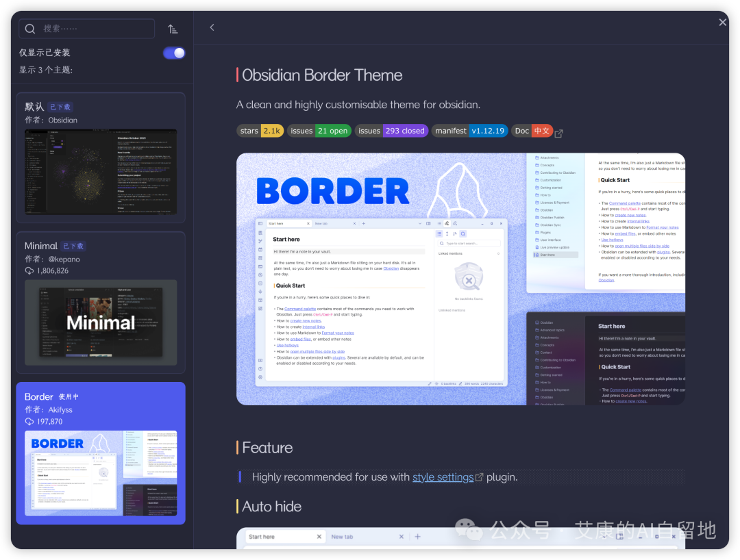Click the 已下载 tag next to Minimal
The width and height of the screenshot is (740, 560).
[73, 246]
